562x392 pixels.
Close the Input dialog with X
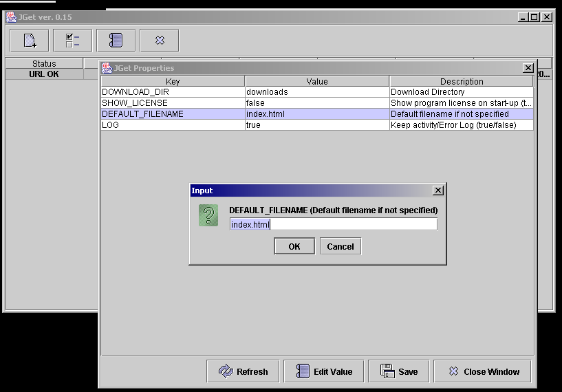438,190
